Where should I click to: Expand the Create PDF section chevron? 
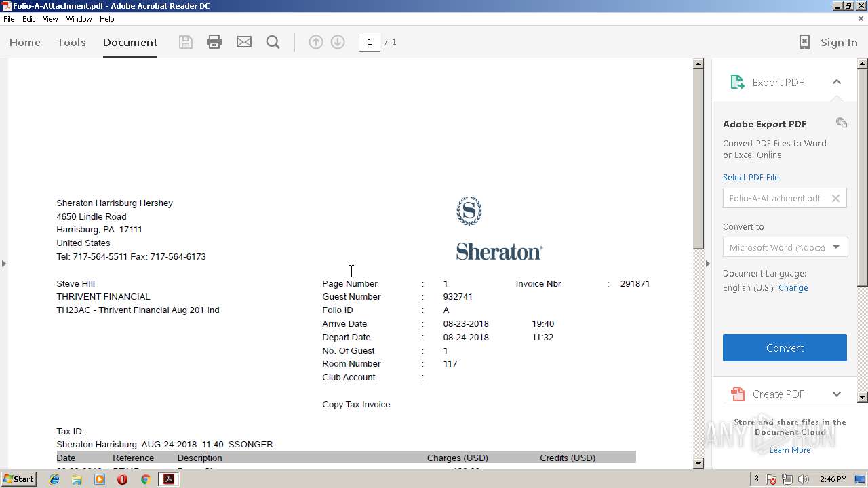pyautogui.click(x=837, y=394)
